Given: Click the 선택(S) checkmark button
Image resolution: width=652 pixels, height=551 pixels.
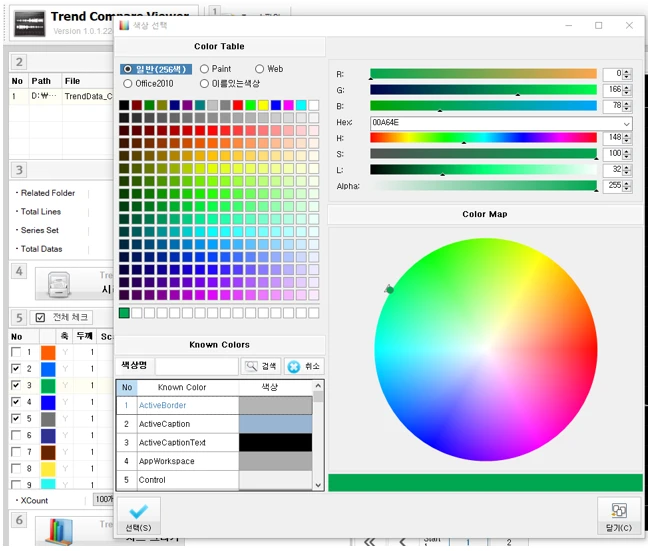Looking at the screenshot, I should (138, 516).
